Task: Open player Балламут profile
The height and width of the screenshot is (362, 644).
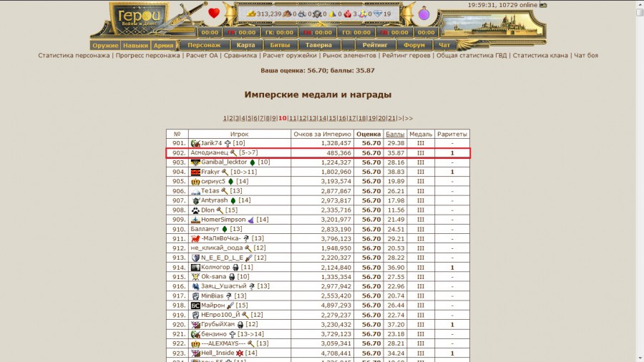Action: (x=205, y=229)
